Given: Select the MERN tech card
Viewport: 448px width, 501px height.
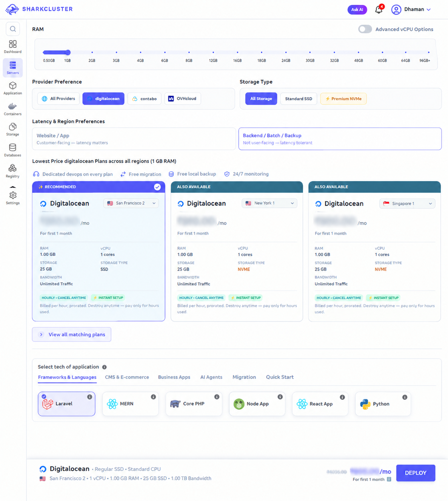Looking at the screenshot, I should pyautogui.click(x=130, y=404).
